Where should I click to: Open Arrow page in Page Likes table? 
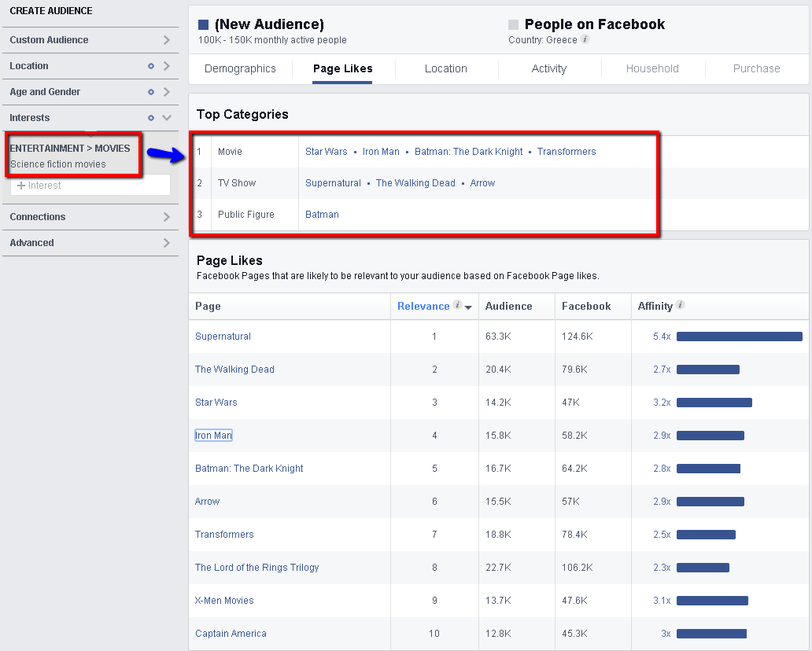[x=207, y=502]
